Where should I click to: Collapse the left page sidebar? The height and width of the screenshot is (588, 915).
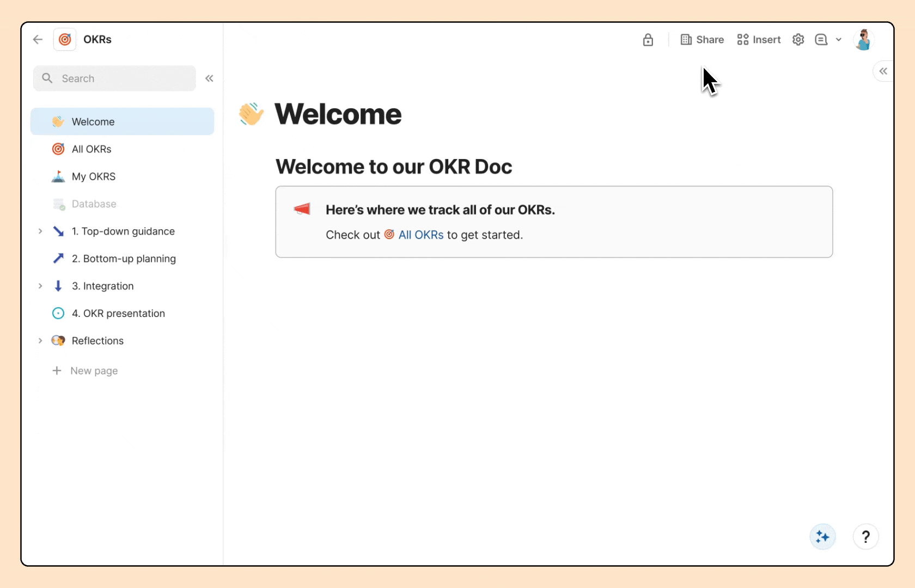click(209, 78)
